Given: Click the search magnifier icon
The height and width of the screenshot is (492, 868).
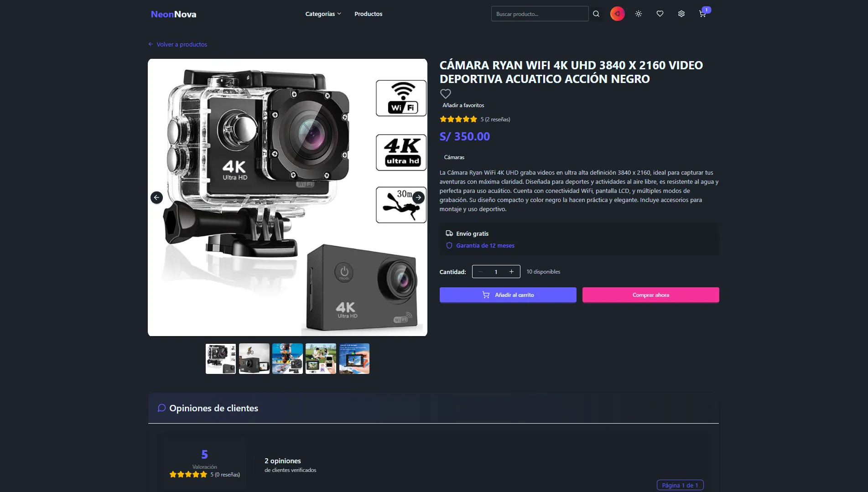Looking at the screenshot, I should [596, 14].
